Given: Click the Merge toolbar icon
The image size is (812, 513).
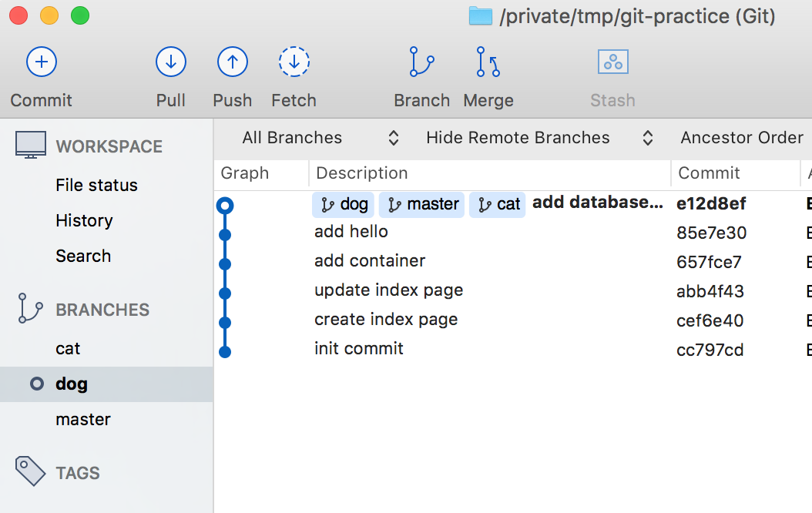Looking at the screenshot, I should [488, 62].
